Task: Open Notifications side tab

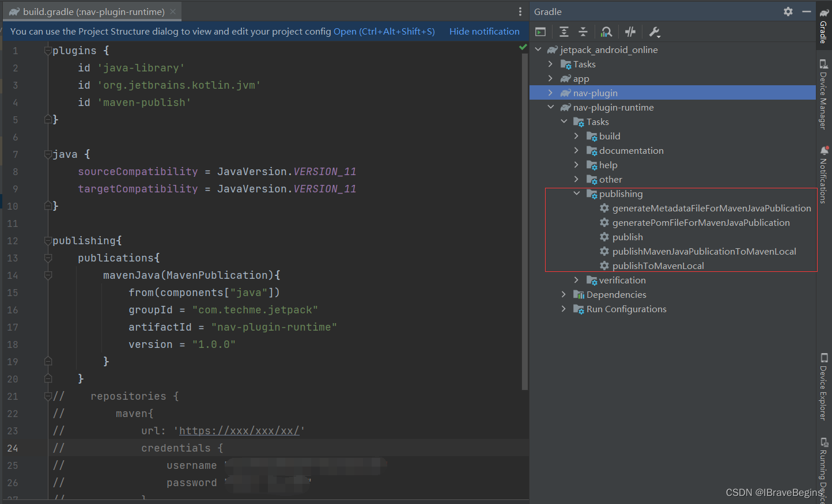Action: (824, 175)
